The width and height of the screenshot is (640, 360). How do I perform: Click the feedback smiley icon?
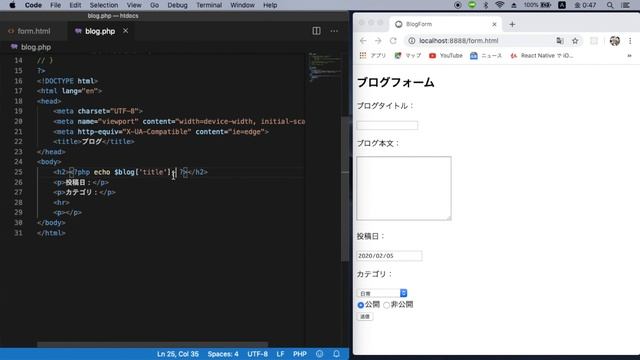coord(320,354)
